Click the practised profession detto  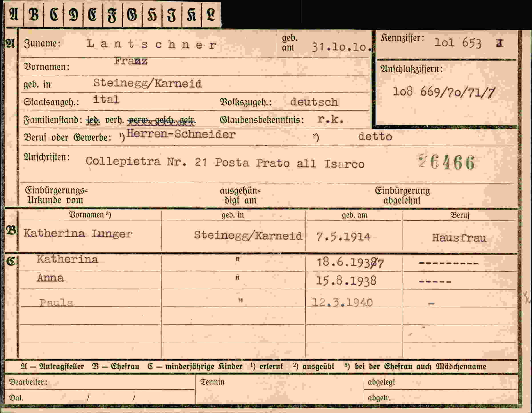375,136
